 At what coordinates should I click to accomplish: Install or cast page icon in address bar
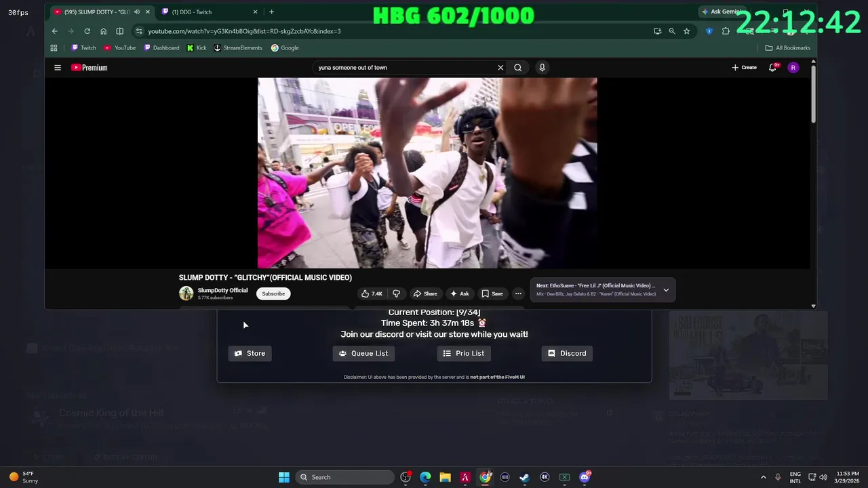[657, 31]
